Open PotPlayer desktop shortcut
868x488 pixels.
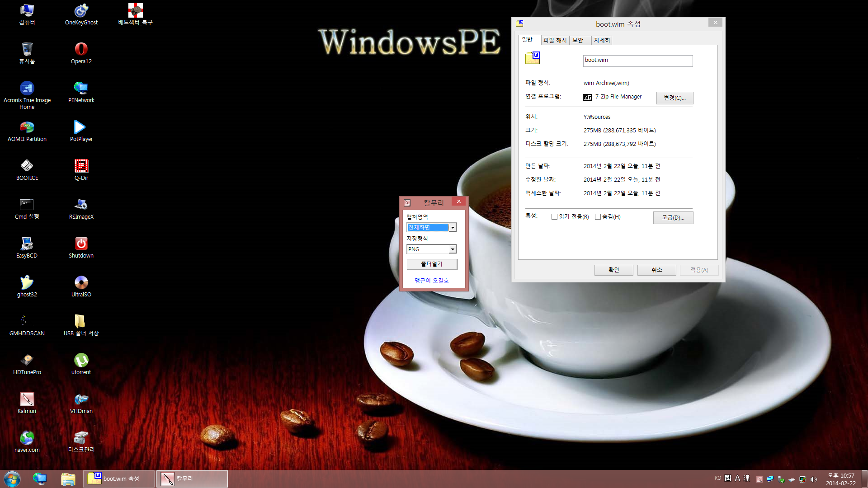coord(81,131)
